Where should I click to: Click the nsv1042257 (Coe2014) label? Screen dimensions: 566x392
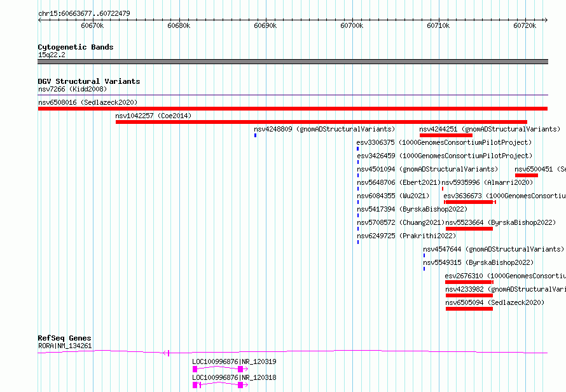[x=153, y=116]
